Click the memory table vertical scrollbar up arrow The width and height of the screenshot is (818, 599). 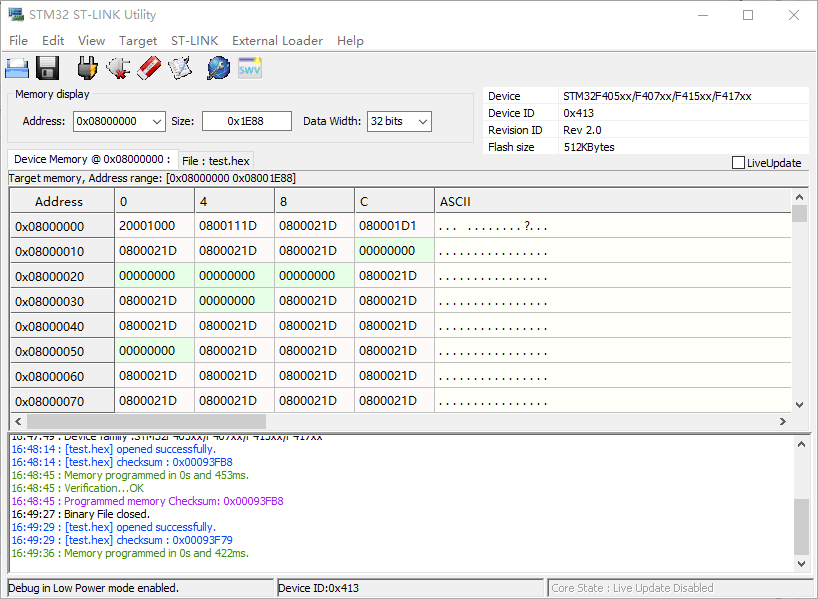click(799, 197)
